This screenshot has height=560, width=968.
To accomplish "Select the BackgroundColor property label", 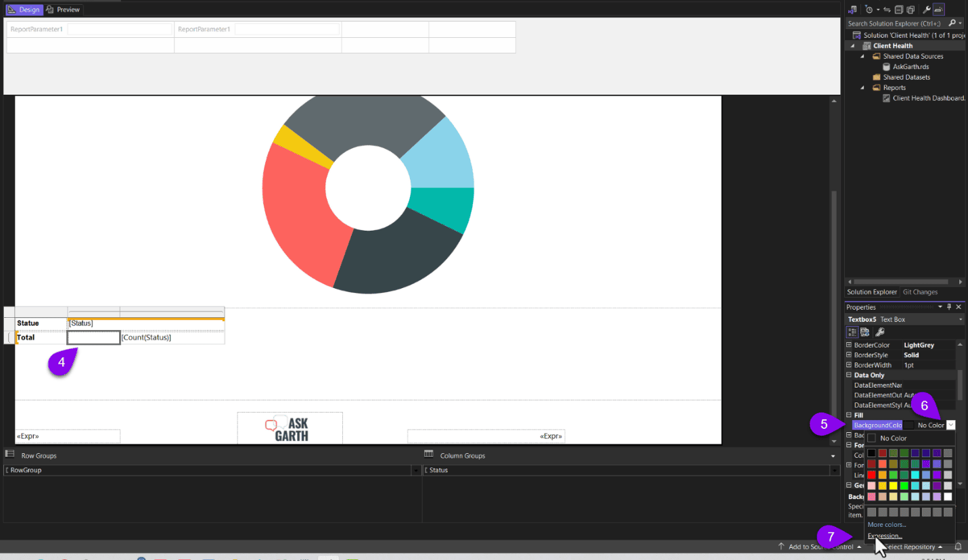I will pos(877,425).
